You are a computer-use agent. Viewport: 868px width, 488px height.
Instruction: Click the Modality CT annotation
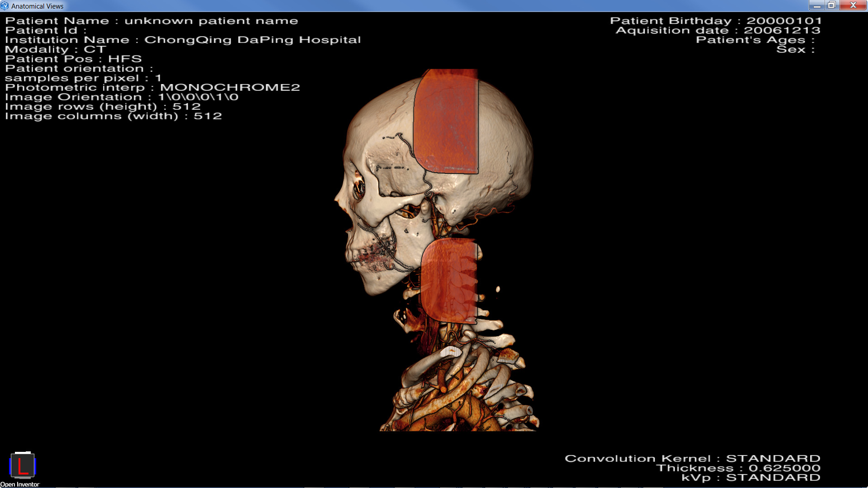pos(55,49)
